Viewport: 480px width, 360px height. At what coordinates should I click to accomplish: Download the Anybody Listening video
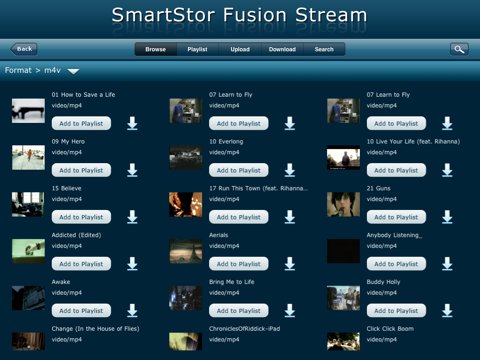point(447,264)
